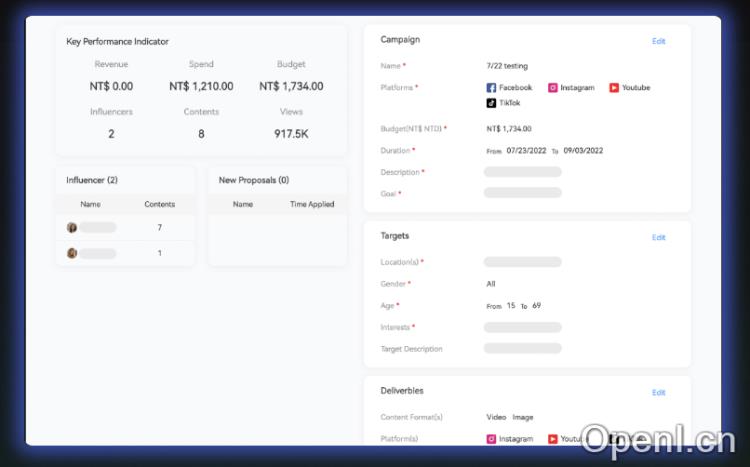This screenshot has height=467, width=750.
Task: Select the Video content format
Action: point(496,417)
